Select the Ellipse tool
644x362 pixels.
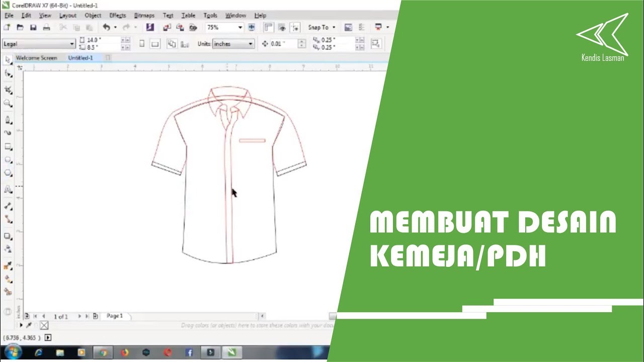[x=8, y=160]
